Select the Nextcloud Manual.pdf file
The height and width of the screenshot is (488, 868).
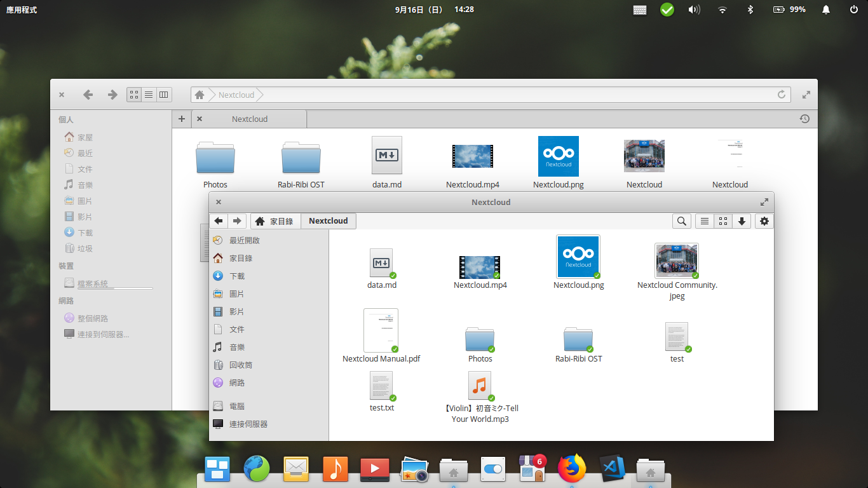point(381,332)
